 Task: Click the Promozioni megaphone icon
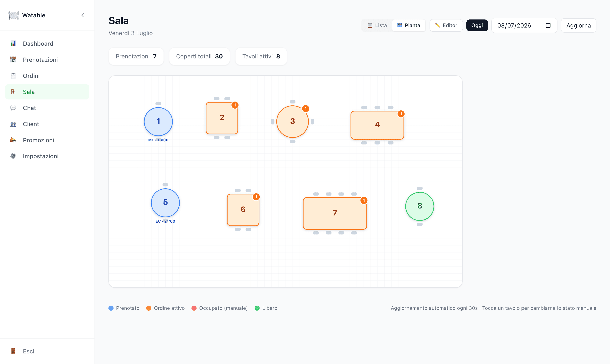coord(13,140)
